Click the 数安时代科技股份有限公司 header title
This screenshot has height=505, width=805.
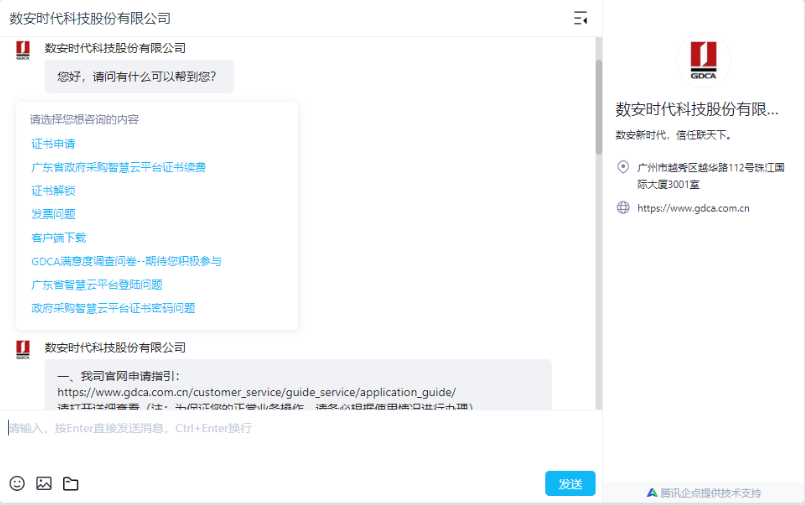point(90,18)
